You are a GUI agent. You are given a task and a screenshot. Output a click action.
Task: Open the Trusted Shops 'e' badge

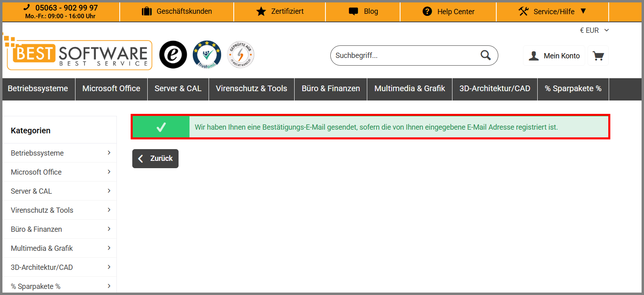[x=173, y=55]
